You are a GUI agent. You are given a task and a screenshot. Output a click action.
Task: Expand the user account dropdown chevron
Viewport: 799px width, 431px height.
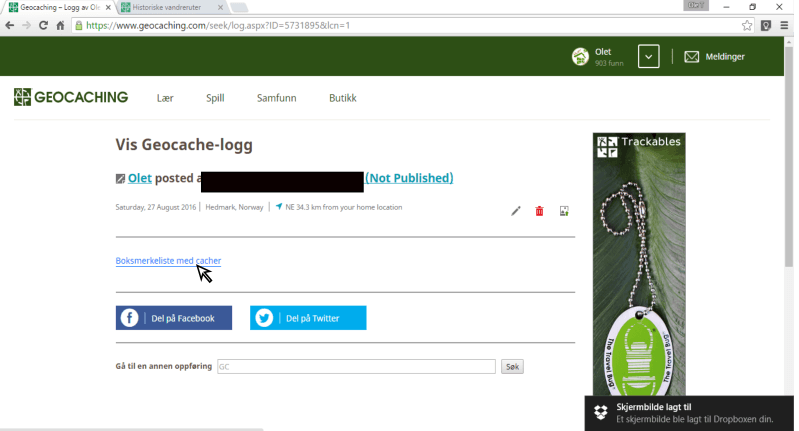[648, 57]
